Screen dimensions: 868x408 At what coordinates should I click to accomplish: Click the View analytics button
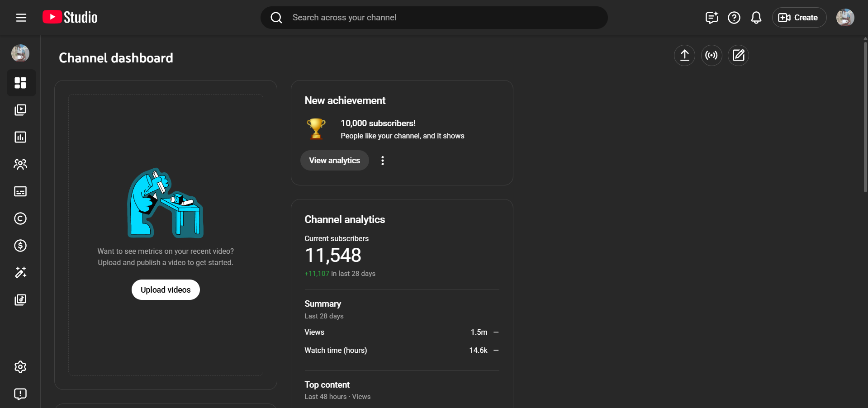pyautogui.click(x=334, y=161)
